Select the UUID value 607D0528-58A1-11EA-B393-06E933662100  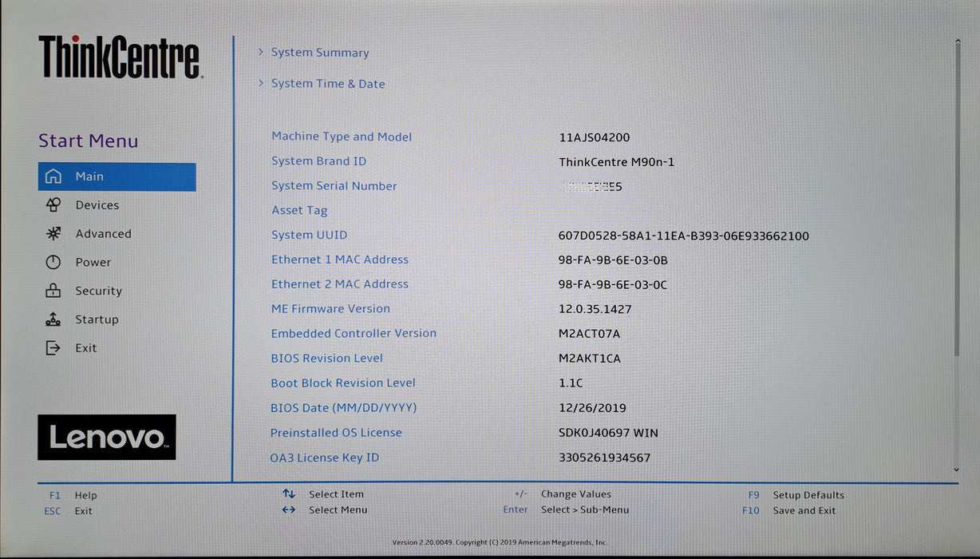click(684, 236)
